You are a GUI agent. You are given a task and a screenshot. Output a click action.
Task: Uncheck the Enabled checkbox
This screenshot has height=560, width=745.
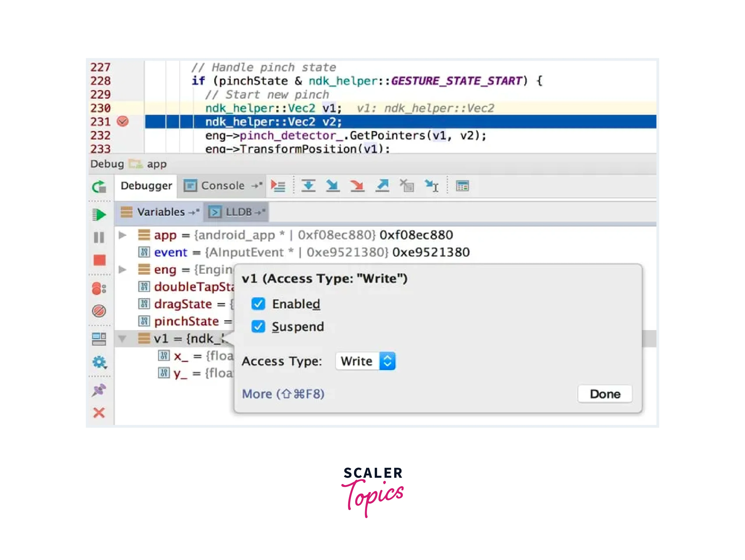(258, 304)
